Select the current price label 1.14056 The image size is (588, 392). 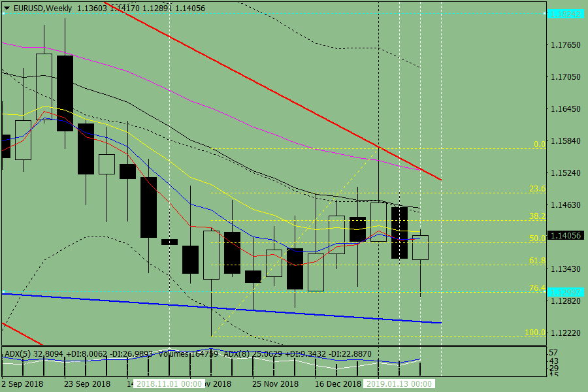pyautogui.click(x=566, y=236)
